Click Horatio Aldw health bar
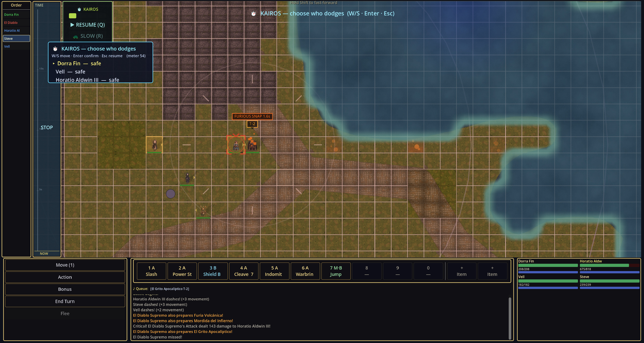Viewport: 644px width, 343px height. (x=609, y=265)
